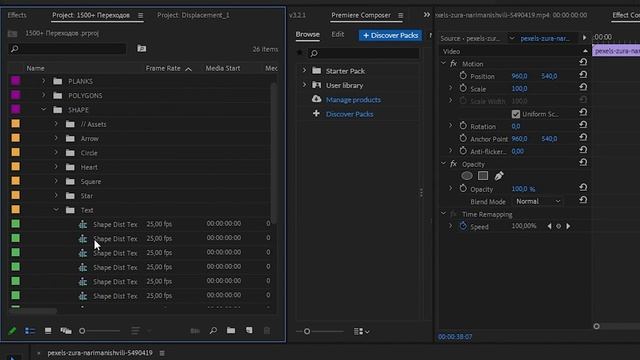Expand the PLANKS bin
Image resolution: width=640 pixels, height=360 pixels.
point(44,81)
